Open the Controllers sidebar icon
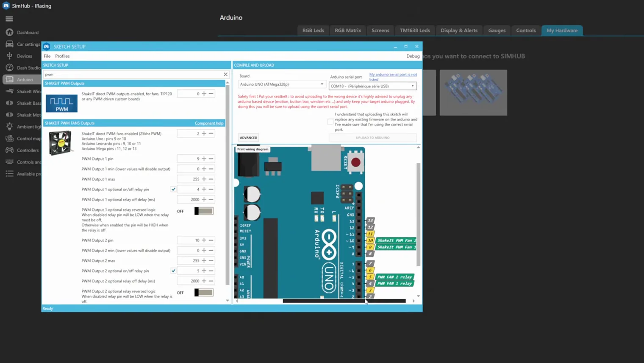The image size is (644, 363). 9,150
